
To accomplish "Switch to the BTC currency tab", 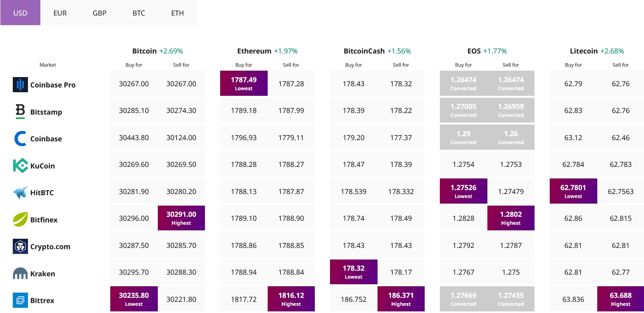I will pos(139,13).
